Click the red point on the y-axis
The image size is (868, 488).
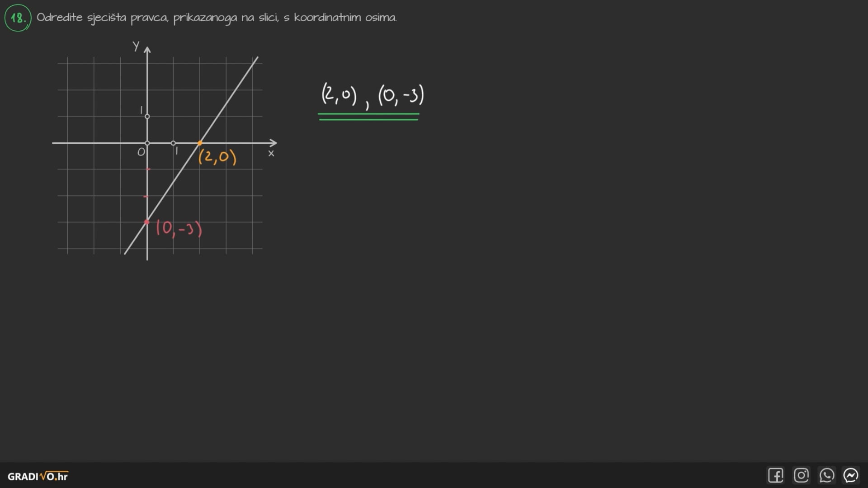tap(147, 222)
